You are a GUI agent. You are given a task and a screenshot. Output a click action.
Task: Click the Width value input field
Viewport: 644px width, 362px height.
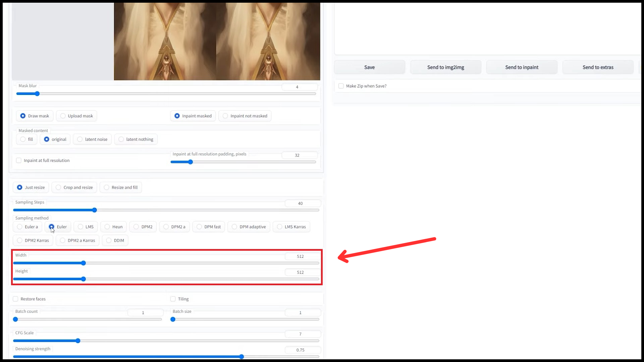tap(301, 256)
